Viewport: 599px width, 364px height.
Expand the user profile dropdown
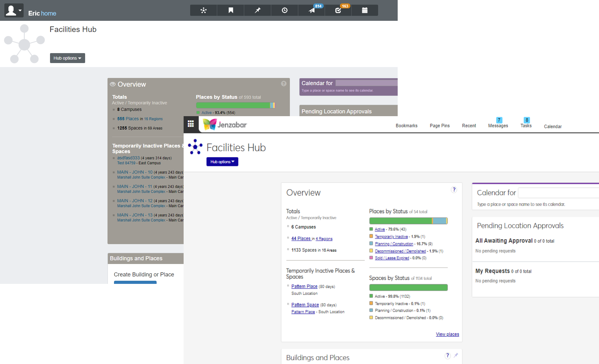pos(14,11)
